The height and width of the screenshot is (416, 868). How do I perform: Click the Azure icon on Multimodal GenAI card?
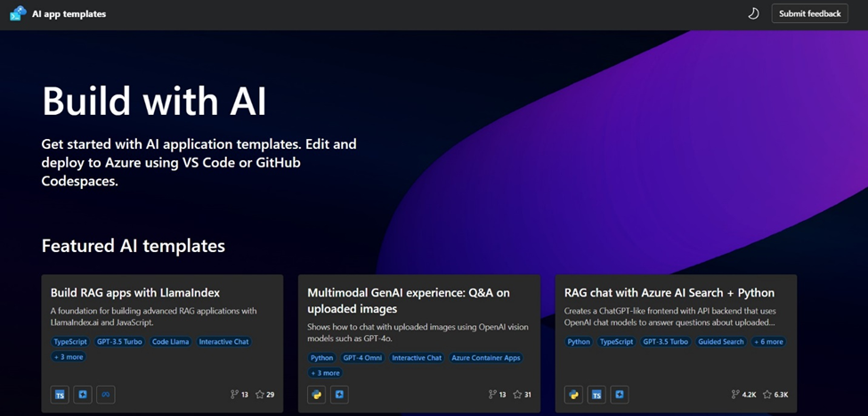[339, 395]
